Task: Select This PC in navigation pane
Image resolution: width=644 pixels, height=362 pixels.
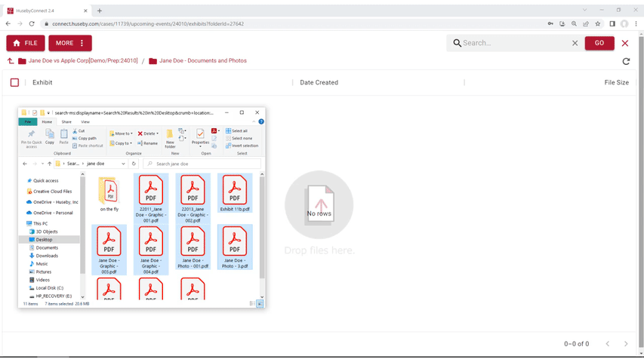Action: (x=37, y=224)
